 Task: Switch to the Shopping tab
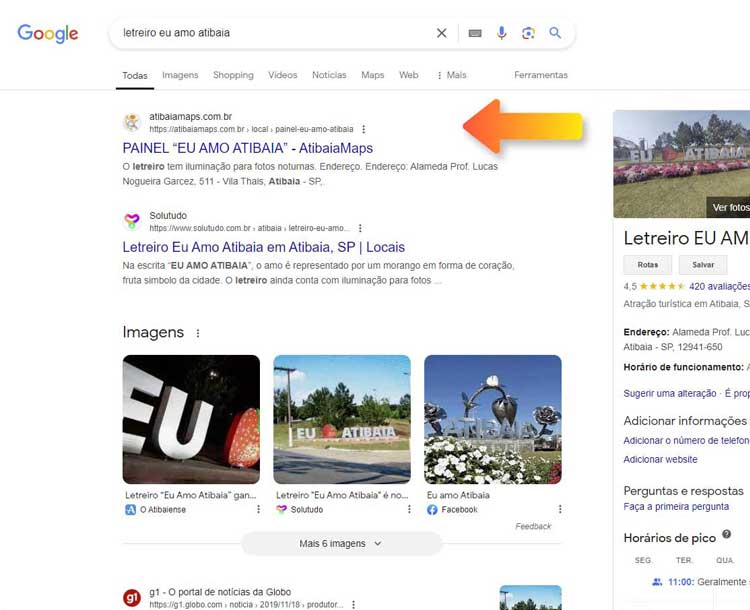[x=233, y=75]
